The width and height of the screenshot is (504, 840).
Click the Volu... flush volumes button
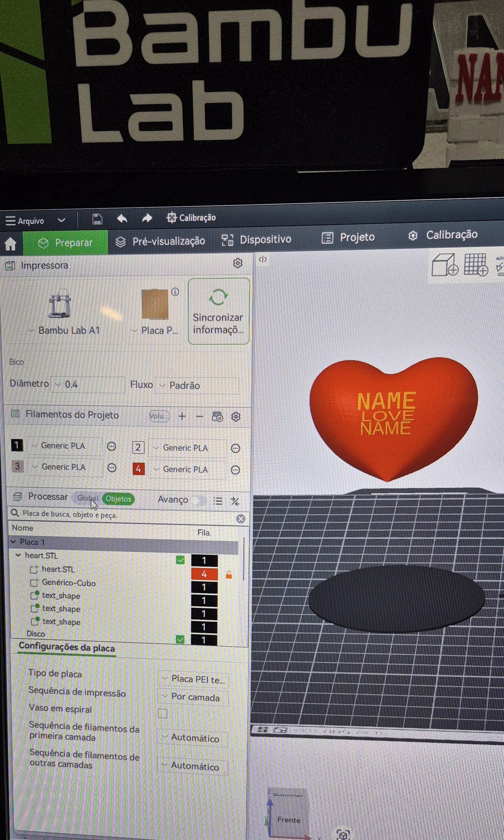[x=159, y=416]
